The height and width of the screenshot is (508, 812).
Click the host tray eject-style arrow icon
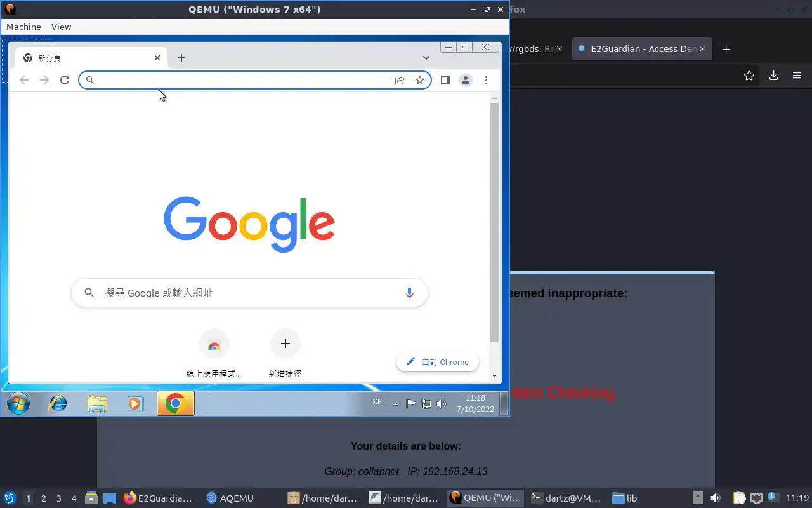tap(697, 498)
